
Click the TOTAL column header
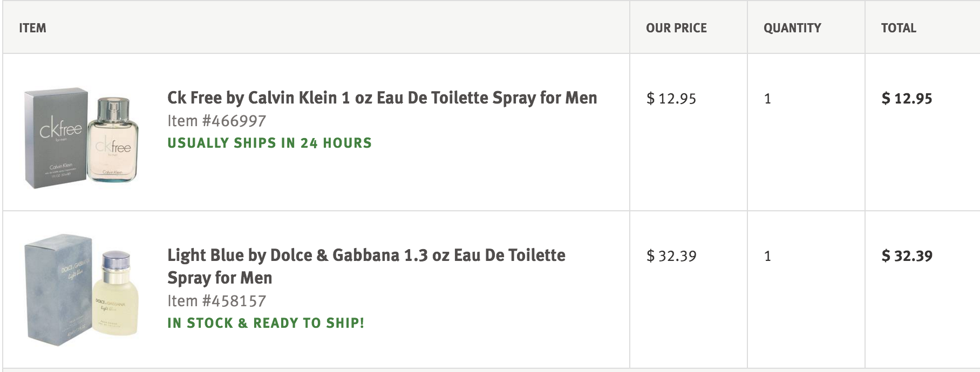(899, 28)
